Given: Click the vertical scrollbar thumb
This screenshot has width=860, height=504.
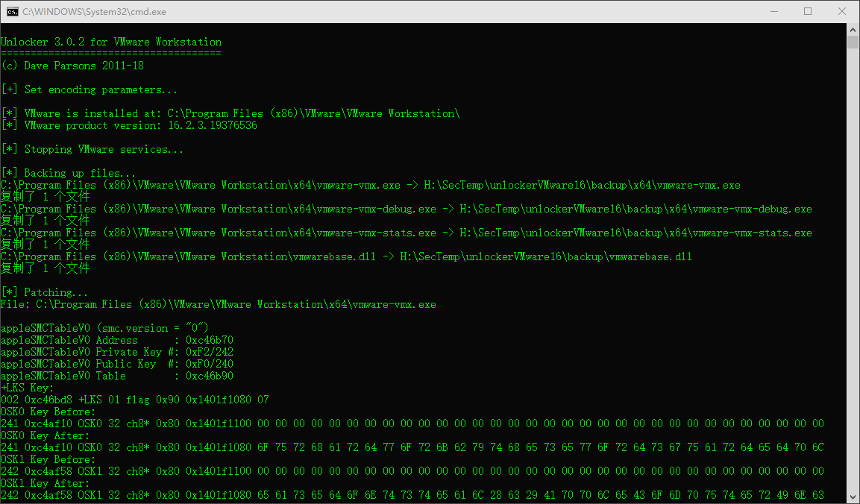Looking at the screenshot, I should pyautogui.click(x=853, y=42).
